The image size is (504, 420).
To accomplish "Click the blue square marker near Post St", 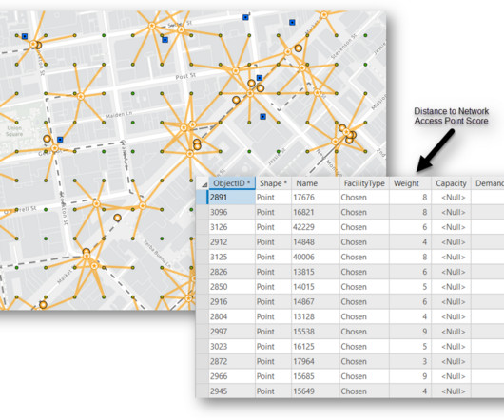I will tap(260, 78).
